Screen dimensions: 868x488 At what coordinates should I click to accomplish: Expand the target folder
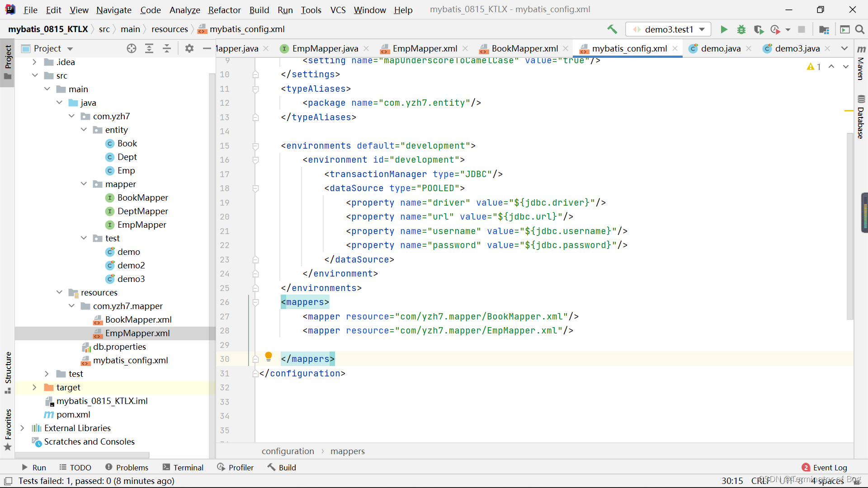34,387
